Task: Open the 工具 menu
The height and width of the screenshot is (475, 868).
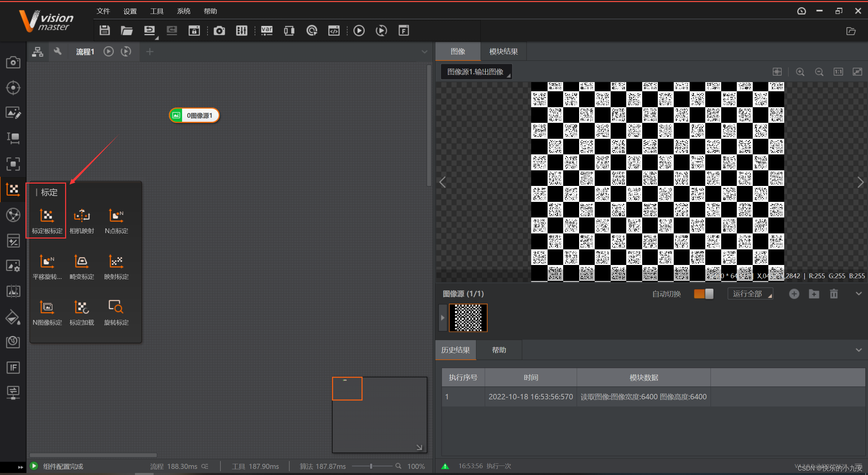Action: (157, 11)
